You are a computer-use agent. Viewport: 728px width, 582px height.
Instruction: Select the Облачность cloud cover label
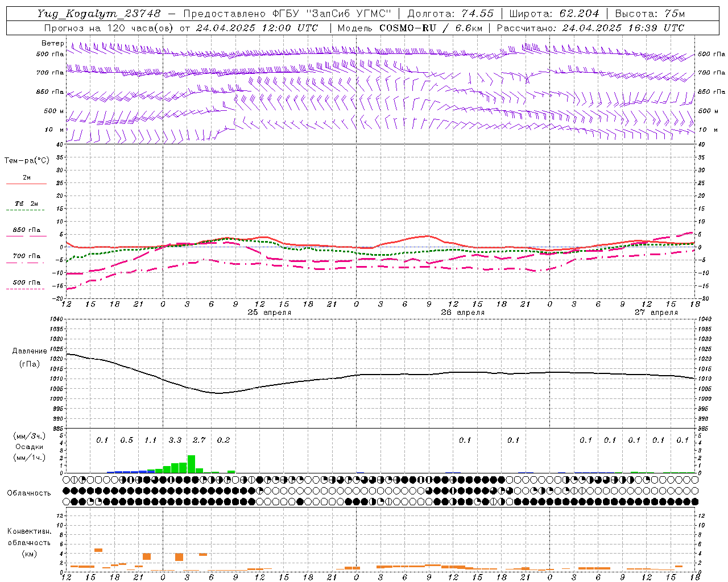point(29,493)
